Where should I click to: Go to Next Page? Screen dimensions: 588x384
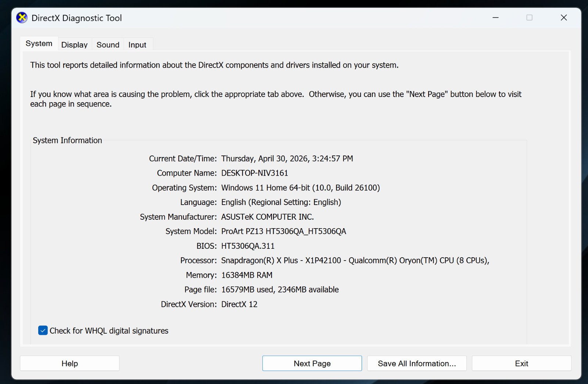click(312, 363)
